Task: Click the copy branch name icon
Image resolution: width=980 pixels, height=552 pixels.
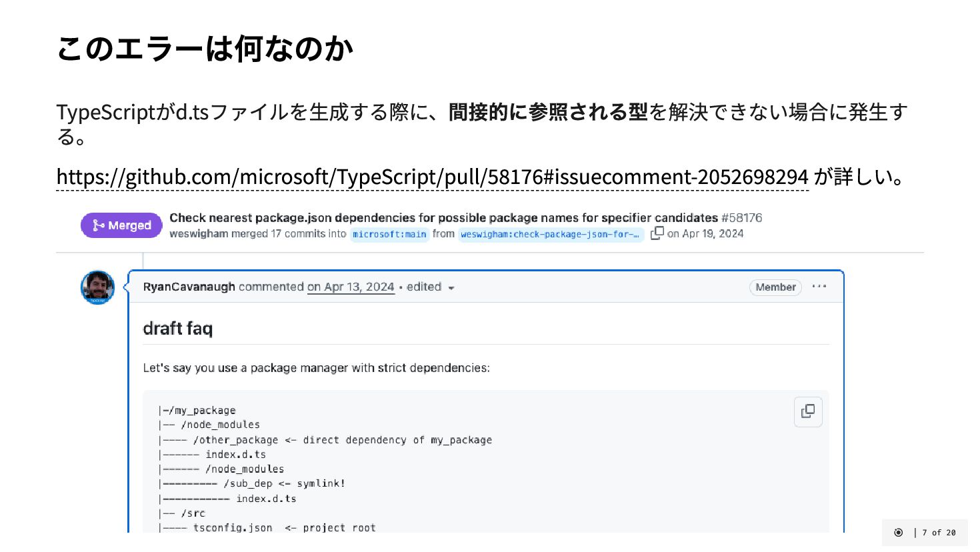Action: (657, 233)
